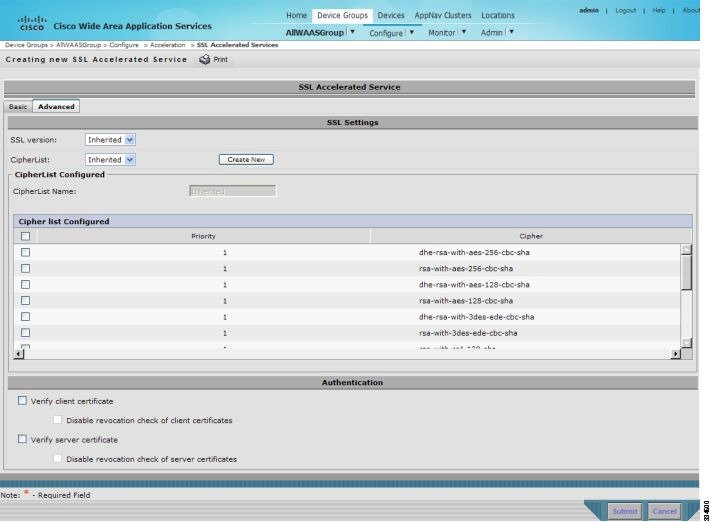The width and height of the screenshot is (711, 522).
Task: Select the Device Groups tab
Action: (342, 15)
